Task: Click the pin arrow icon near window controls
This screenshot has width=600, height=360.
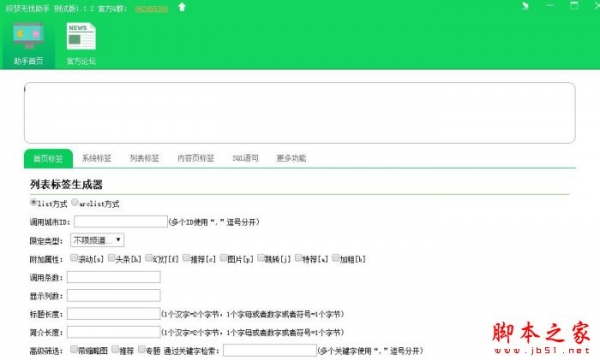Action: click(525, 6)
